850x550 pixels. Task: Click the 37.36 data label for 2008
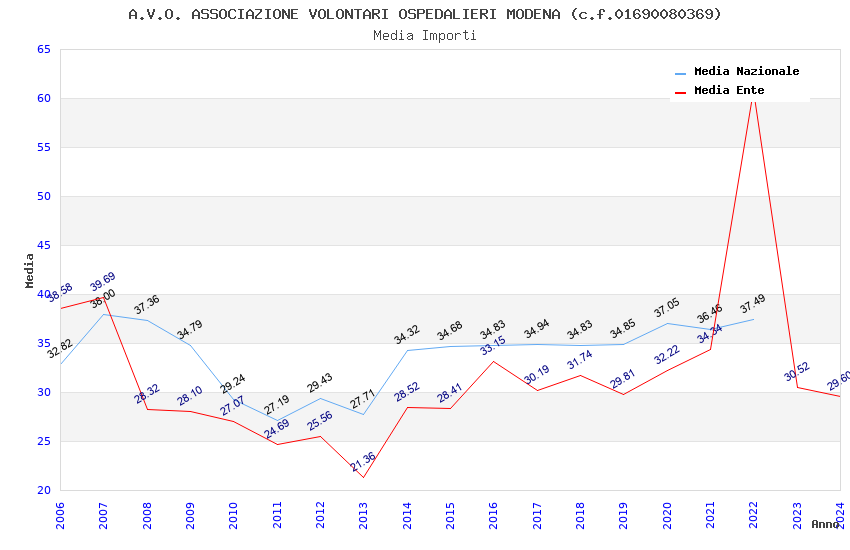click(x=146, y=305)
